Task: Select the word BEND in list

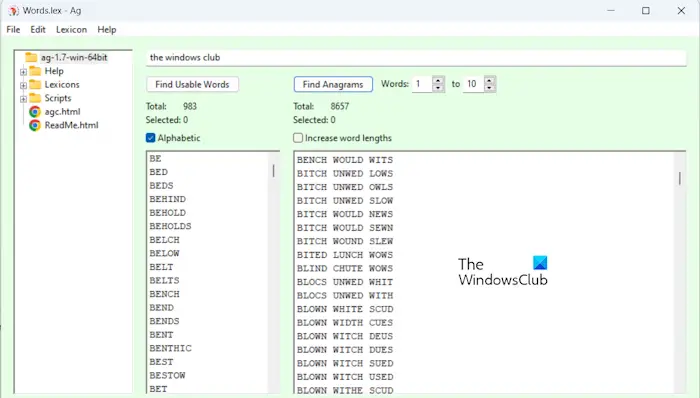Action: (x=161, y=308)
